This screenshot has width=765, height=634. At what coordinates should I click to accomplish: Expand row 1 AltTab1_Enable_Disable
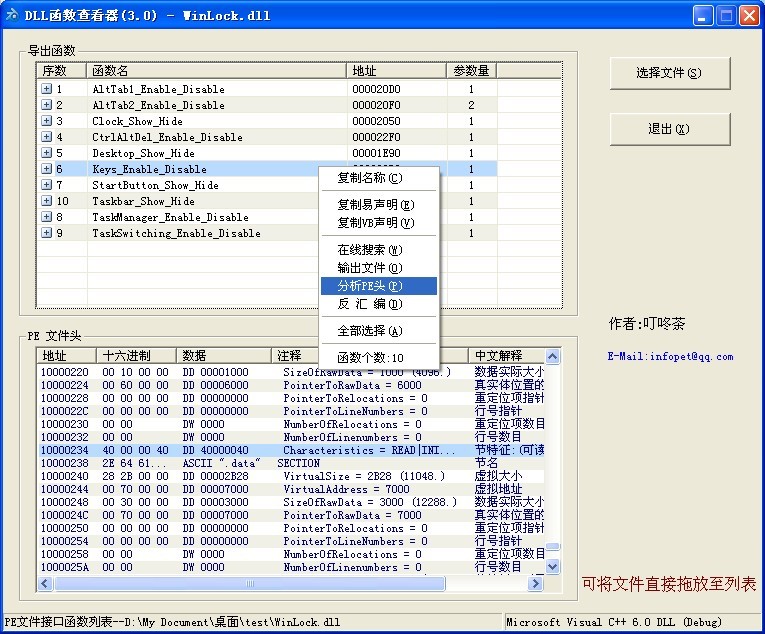[46, 89]
